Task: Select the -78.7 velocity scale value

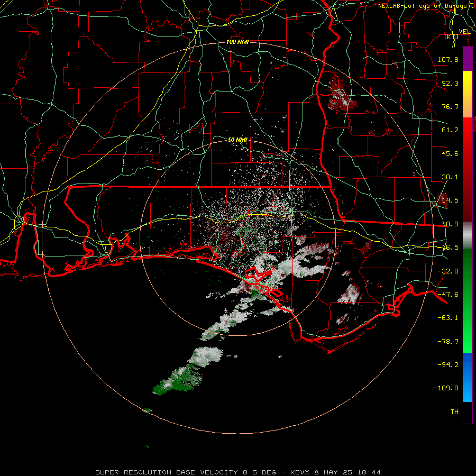Action: [x=448, y=342]
